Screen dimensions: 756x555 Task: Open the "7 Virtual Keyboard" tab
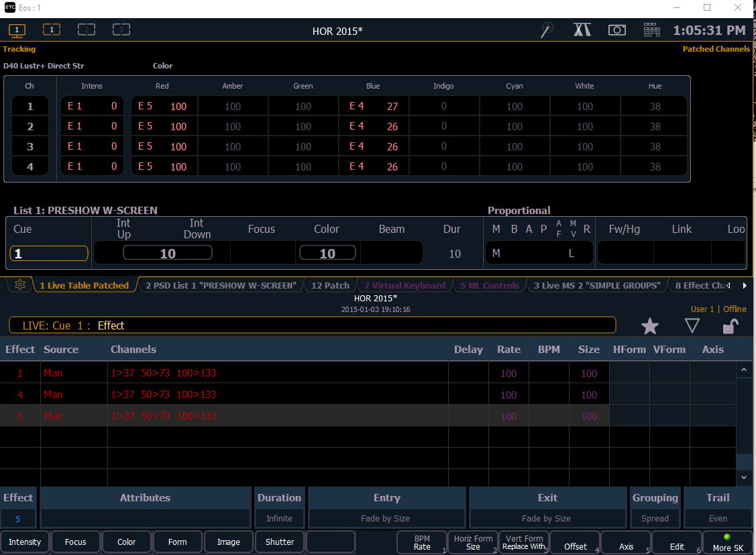[x=404, y=285]
